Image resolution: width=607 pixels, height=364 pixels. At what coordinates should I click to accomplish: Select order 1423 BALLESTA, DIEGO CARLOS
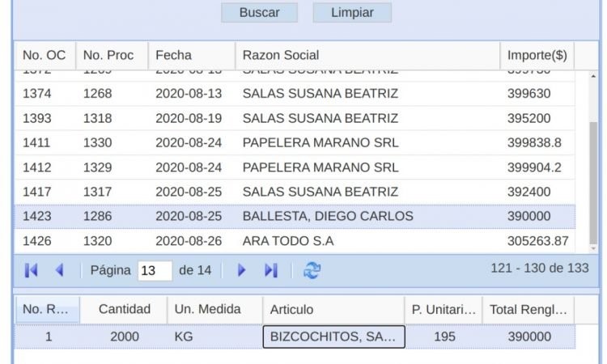pos(295,216)
